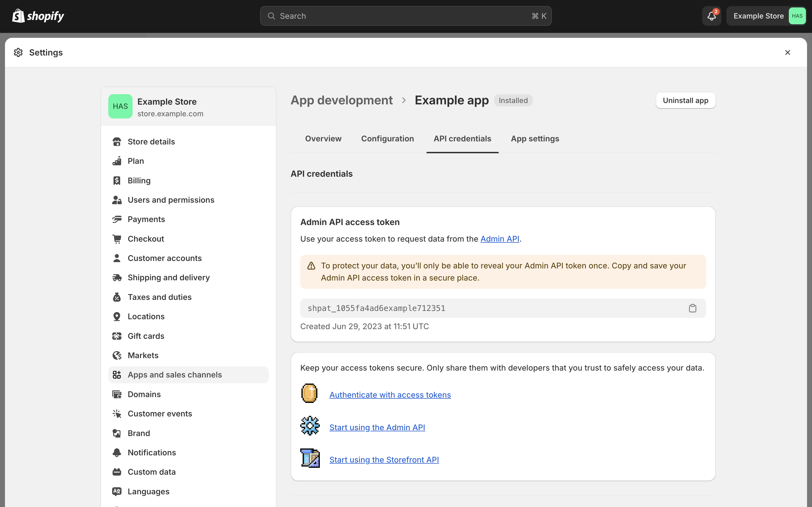This screenshot has width=812, height=507.
Task: Go back to App development breadcrumb
Action: point(341,100)
